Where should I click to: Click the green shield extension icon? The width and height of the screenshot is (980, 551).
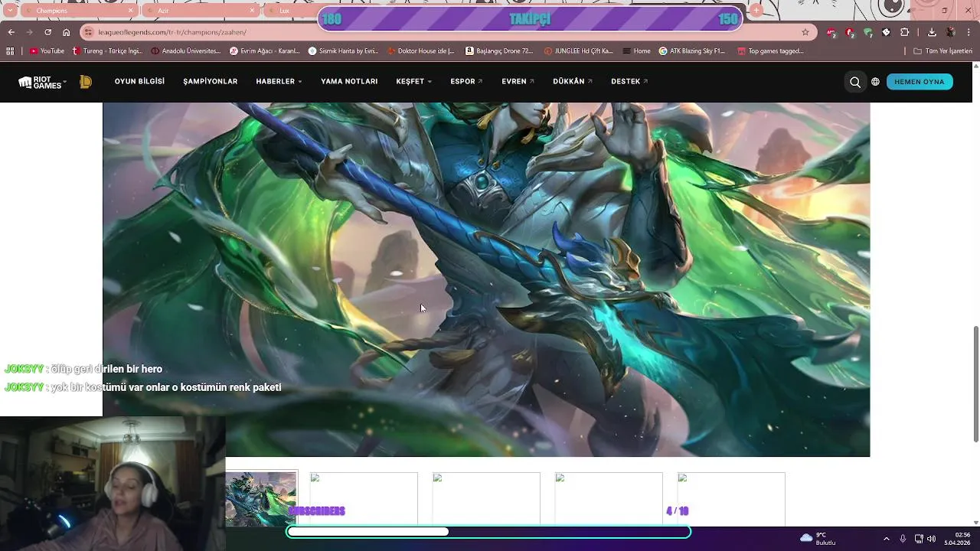tap(867, 32)
